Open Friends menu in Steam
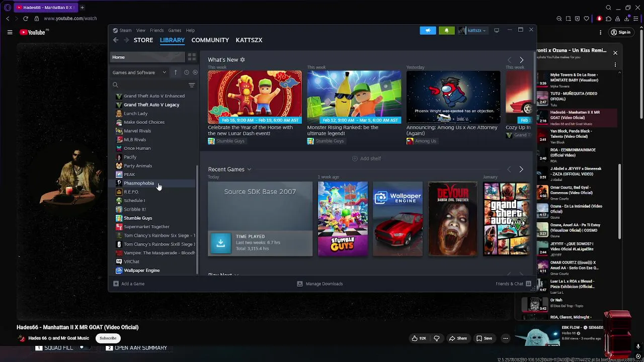This screenshot has width=644, height=362. pyautogui.click(x=156, y=30)
